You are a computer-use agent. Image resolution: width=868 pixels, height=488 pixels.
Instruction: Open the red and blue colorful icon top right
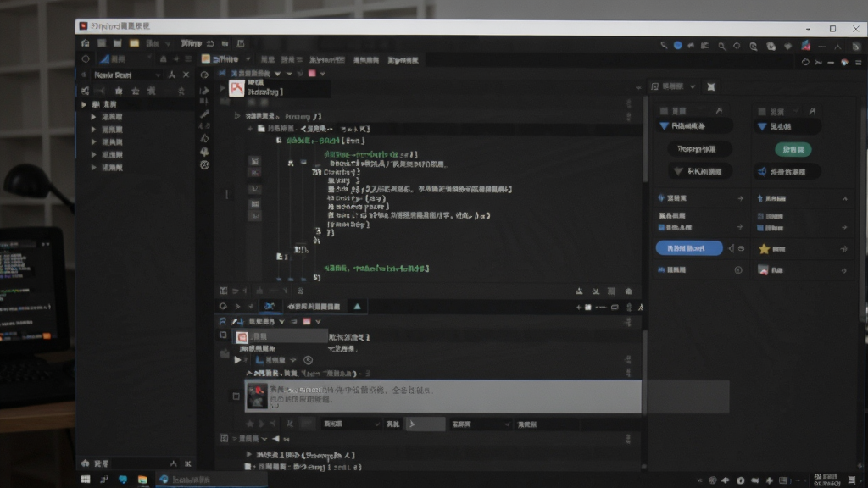tap(805, 46)
